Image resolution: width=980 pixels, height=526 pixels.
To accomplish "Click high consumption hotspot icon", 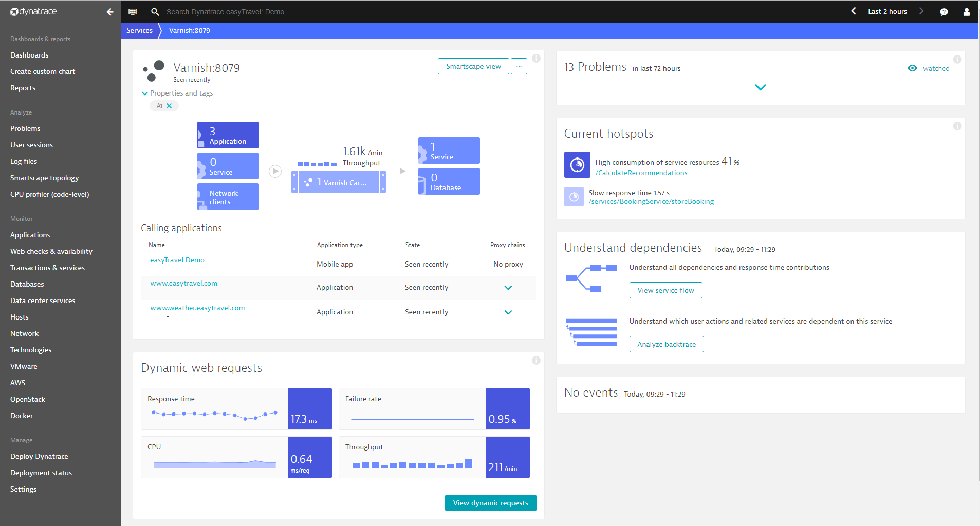I will tap(577, 164).
